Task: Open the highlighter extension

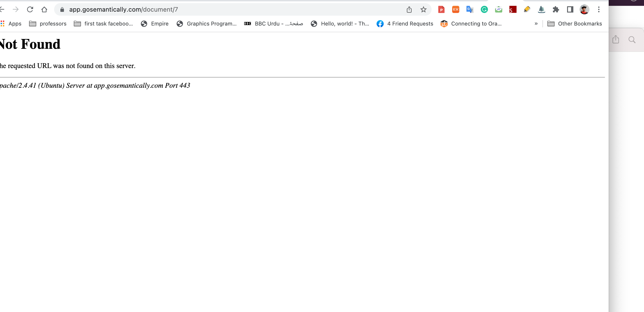Action: 527,9
